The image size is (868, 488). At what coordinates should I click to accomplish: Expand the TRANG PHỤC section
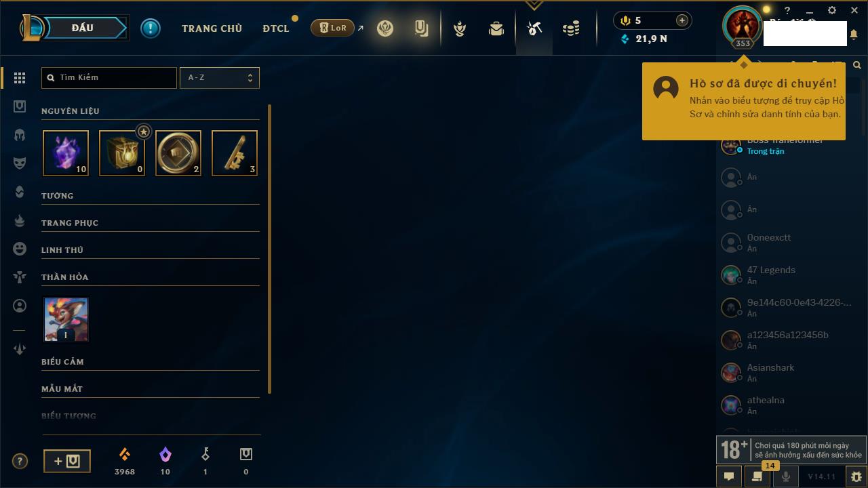[151, 223]
